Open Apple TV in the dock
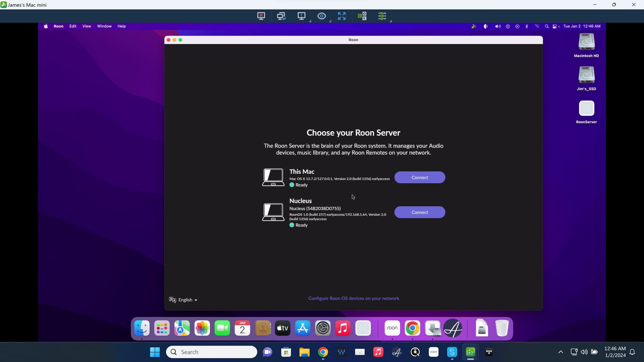 click(283, 328)
